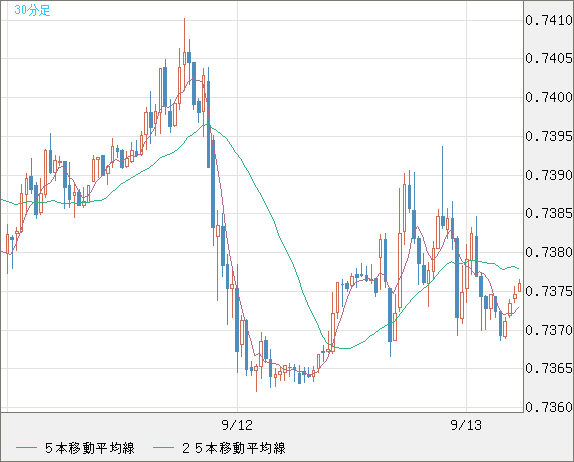This screenshot has height=462, width=574.
Task: Click the 9/13 date label
Action: pos(466,425)
